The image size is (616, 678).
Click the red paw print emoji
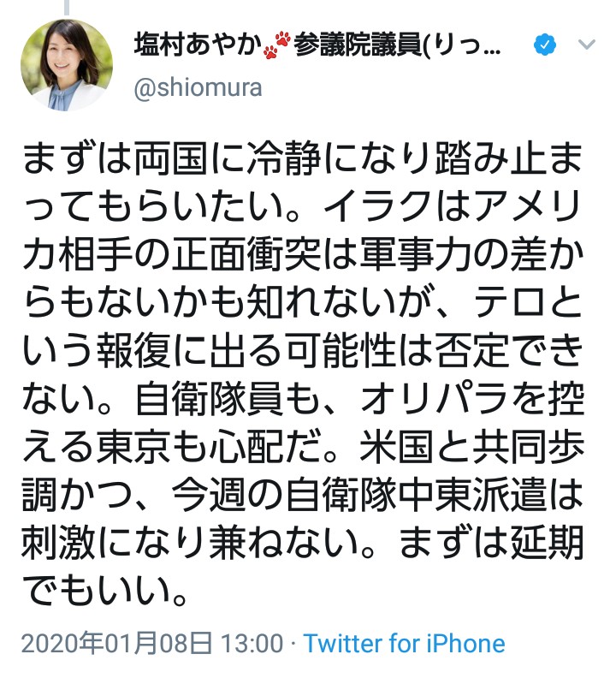(x=277, y=45)
